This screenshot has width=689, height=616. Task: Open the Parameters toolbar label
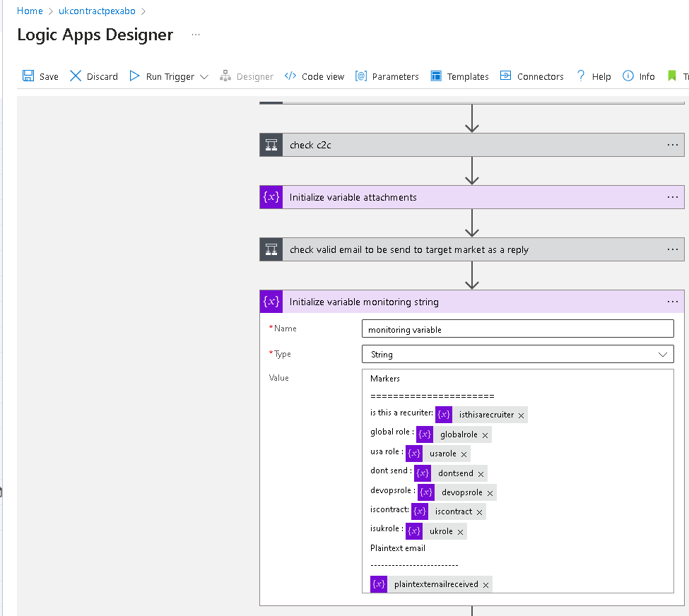(x=395, y=76)
